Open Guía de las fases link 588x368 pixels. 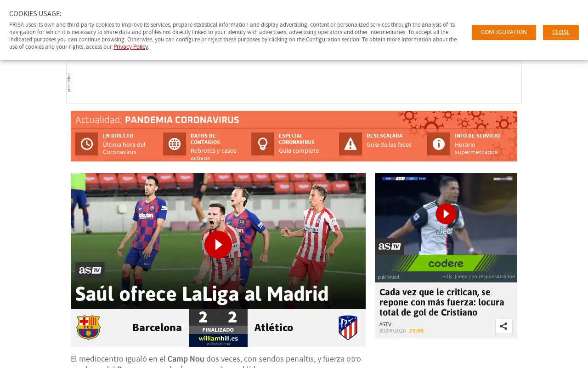tap(389, 145)
